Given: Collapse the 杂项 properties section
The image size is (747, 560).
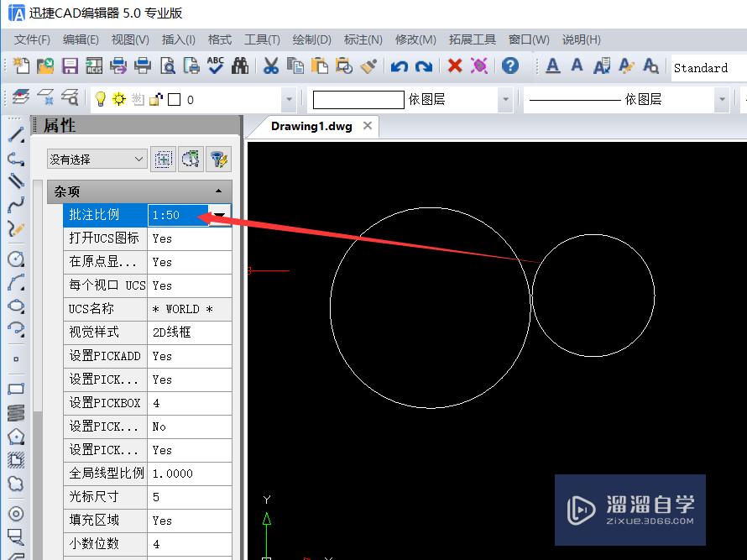Looking at the screenshot, I should (217, 191).
